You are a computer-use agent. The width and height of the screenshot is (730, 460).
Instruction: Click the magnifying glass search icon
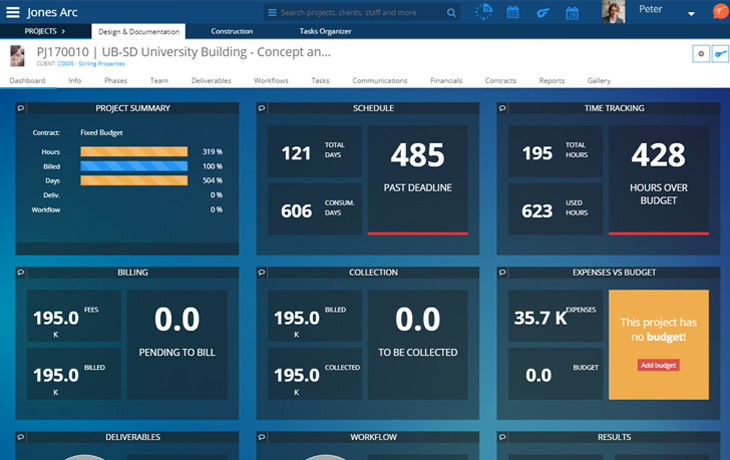451,13
